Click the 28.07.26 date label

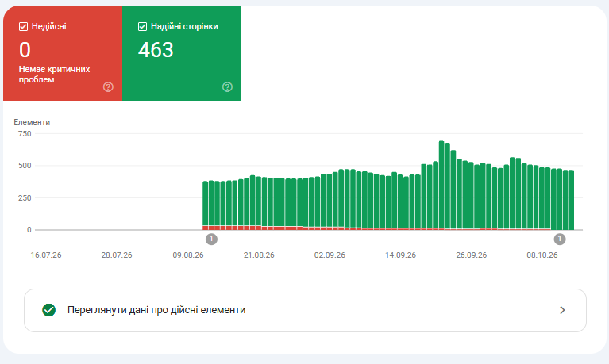(117, 255)
